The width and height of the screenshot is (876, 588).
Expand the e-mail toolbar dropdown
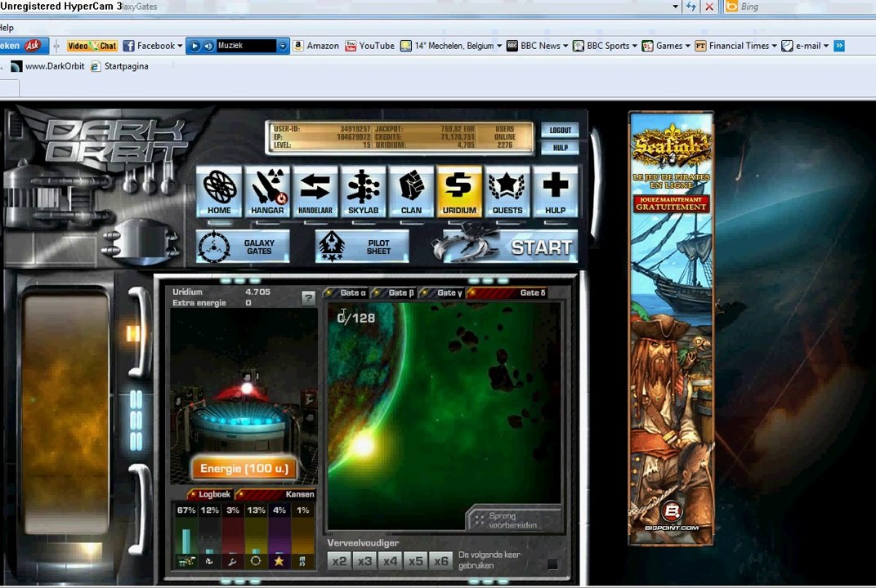coord(826,46)
